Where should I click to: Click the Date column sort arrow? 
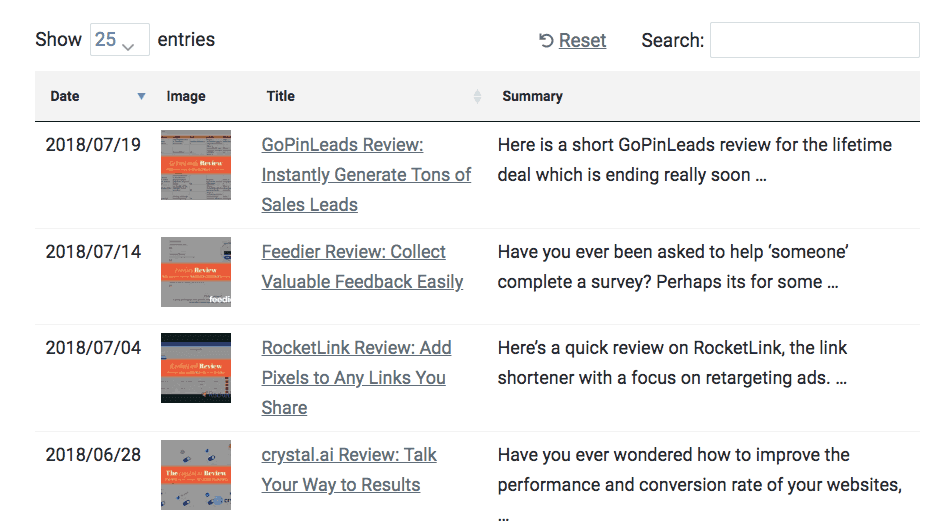(141, 97)
